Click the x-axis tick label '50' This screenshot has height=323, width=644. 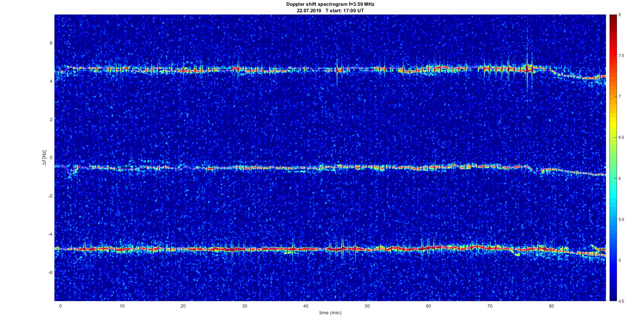click(x=367, y=306)
